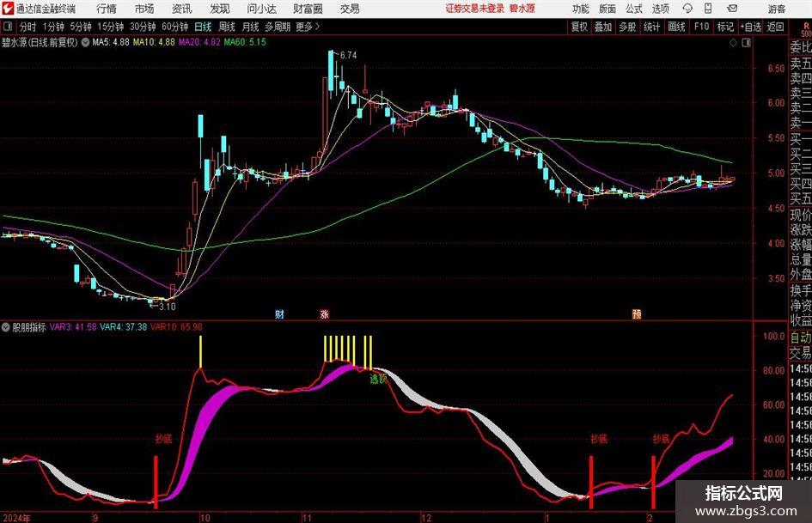
Task: Click the MA60: 5.15 readout
Action: 245,42
